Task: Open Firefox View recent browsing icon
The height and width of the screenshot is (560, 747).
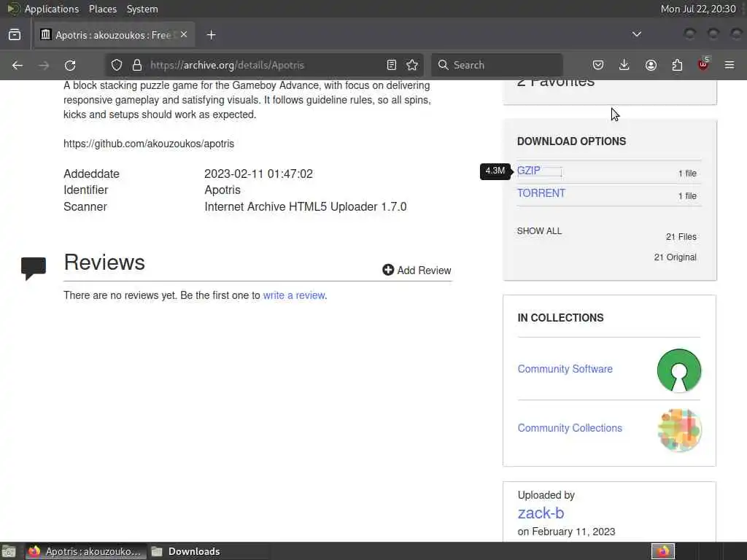Action: click(15, 35)
